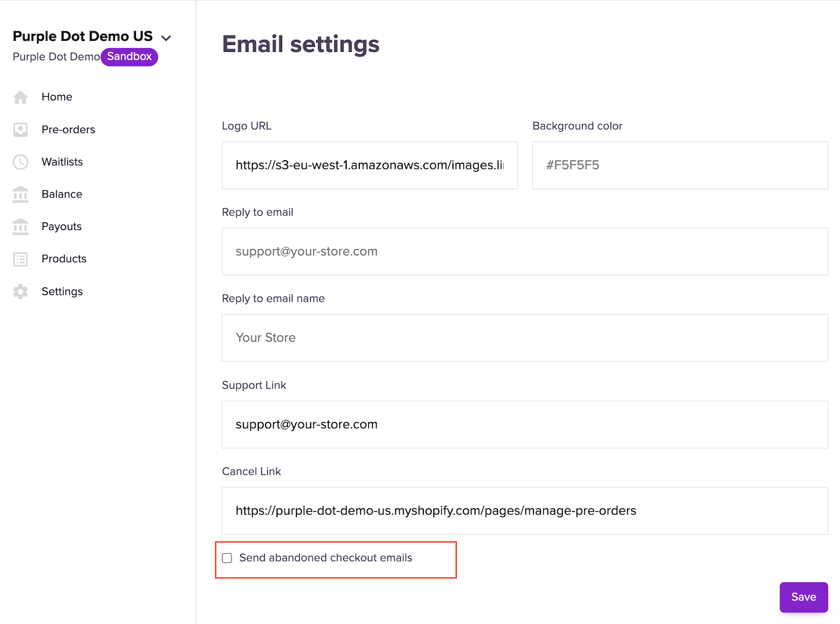Click the Home house icon
This screenshot has width=840, height=624.
[20, 97]
